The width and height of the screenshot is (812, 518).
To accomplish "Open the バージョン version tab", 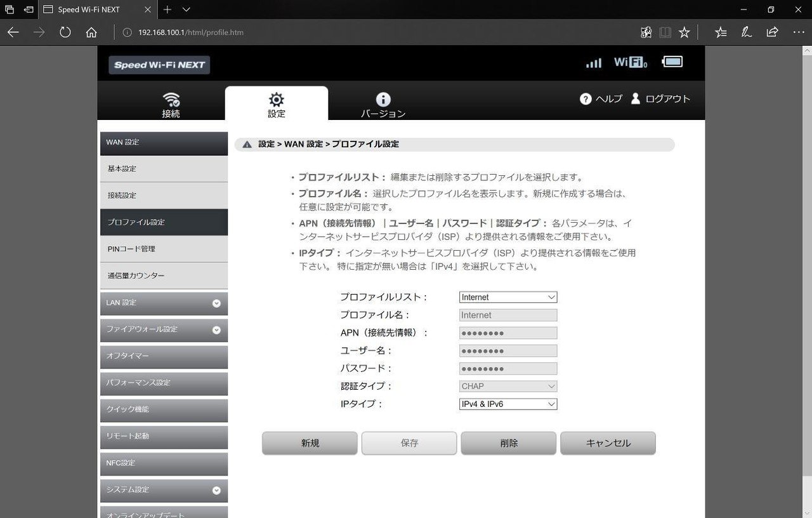I will tap(383, 105).
